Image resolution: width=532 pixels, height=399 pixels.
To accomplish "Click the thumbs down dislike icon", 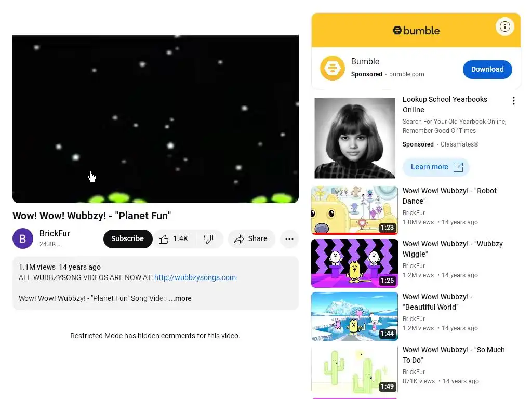I will (209, 239).
